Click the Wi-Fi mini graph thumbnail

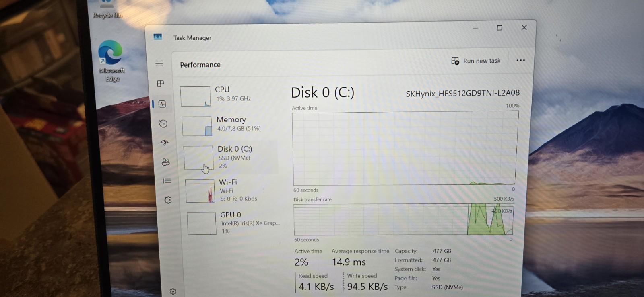click(200, 191)
